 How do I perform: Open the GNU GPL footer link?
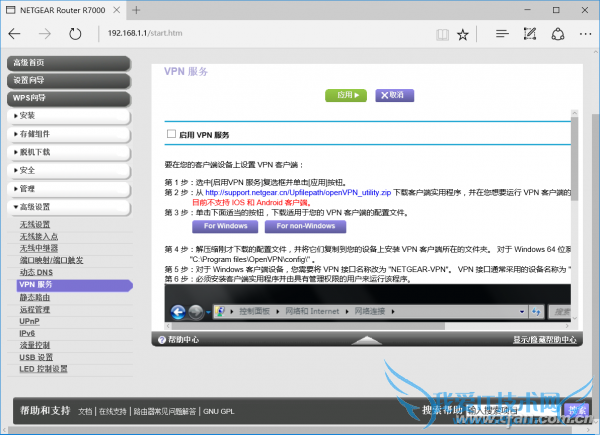tap(218, 412)
